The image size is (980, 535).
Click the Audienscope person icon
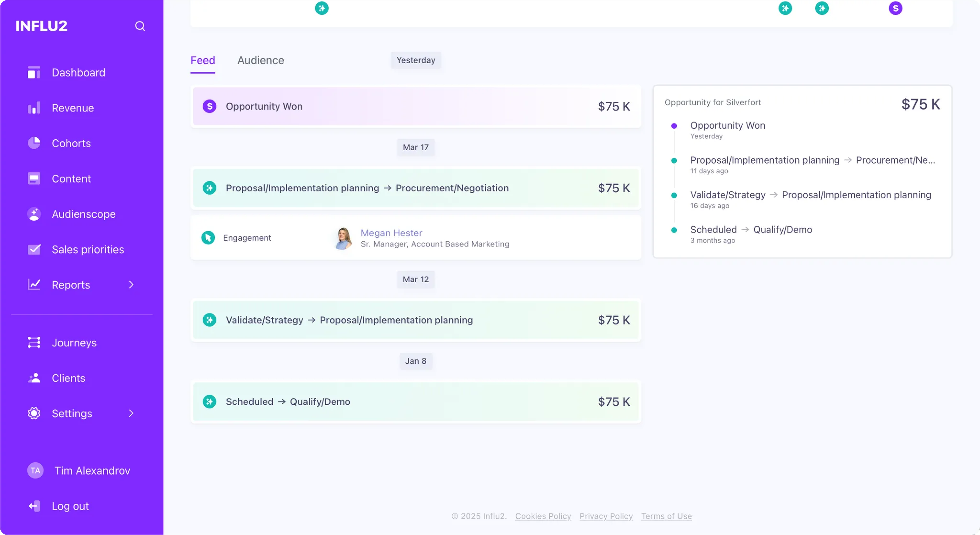coord(34,214)
